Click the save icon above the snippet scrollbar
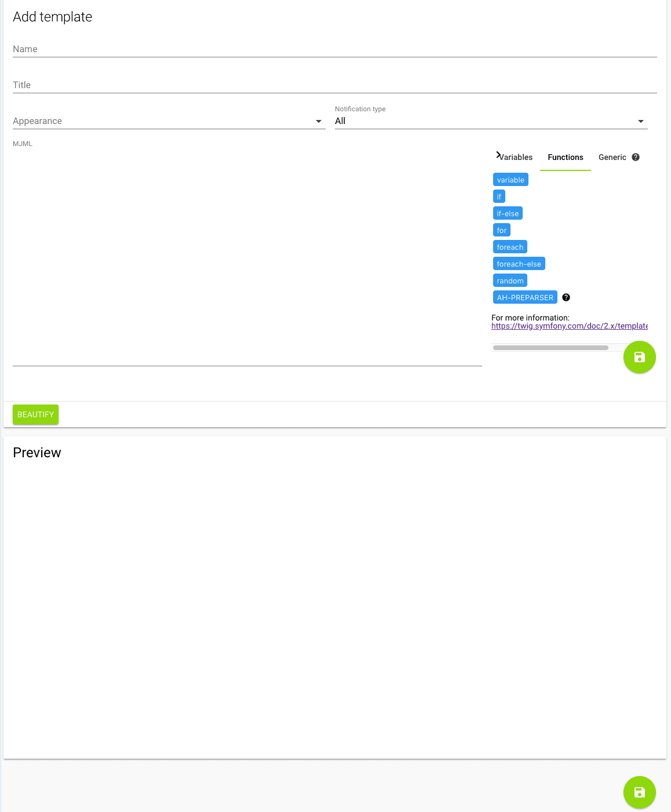 (639, 357)
